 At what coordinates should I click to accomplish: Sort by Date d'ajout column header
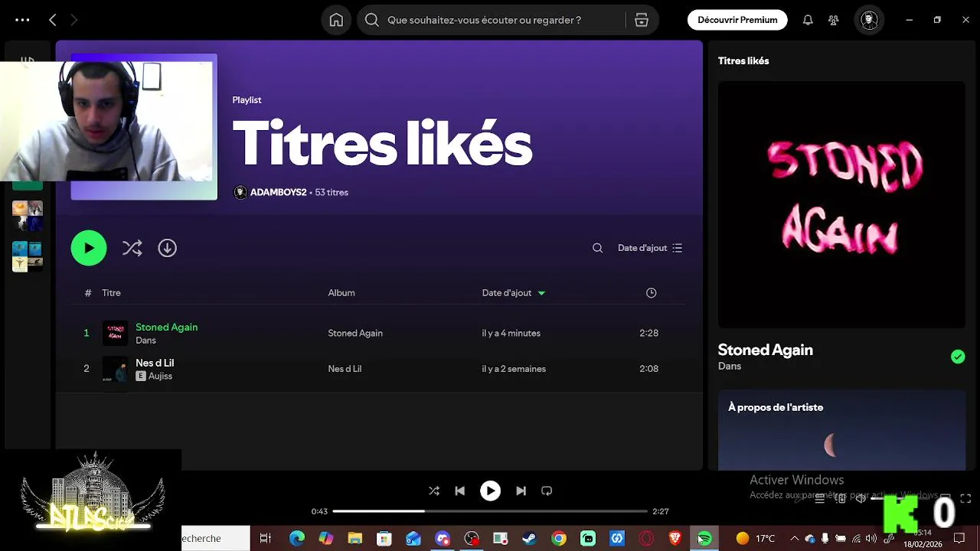[x=514, y=293]
